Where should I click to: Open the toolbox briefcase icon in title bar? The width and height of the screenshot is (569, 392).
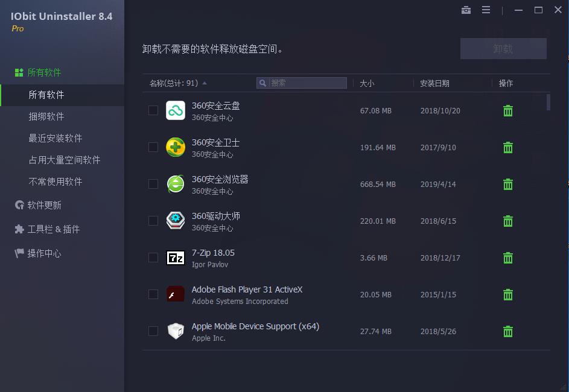(466, 10)
